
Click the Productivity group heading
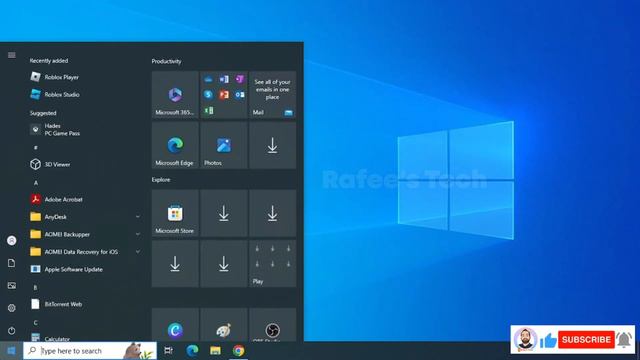(x=167, y=61)
